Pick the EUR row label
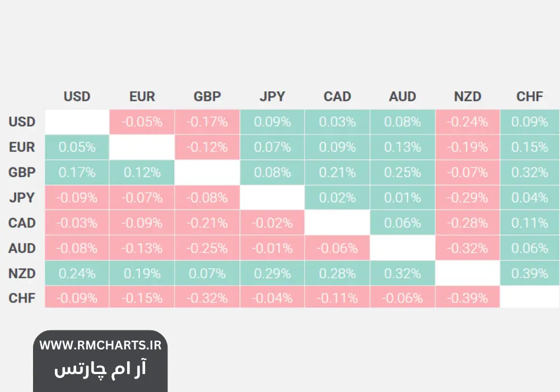Viewport: 560px width, 392px height. pos(22,147)
